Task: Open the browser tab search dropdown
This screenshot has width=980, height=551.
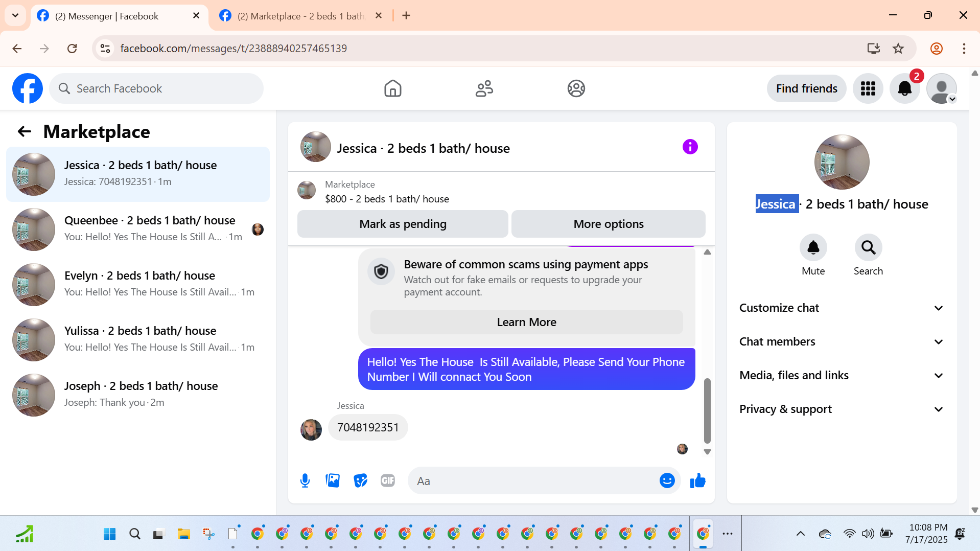Action: pos(15,16)
